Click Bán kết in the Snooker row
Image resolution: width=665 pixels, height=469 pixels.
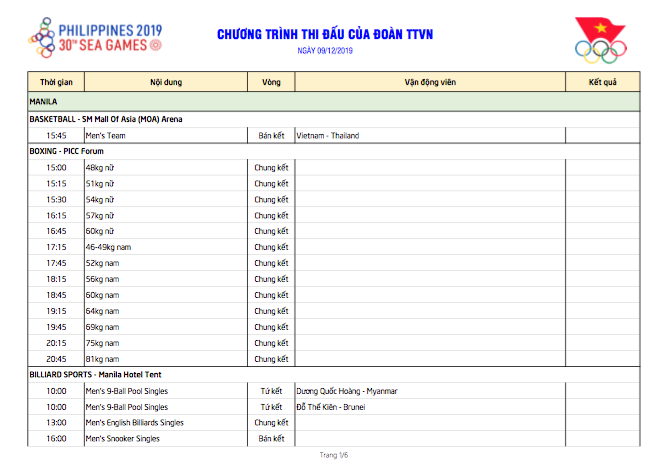click(x=271, y=439)
